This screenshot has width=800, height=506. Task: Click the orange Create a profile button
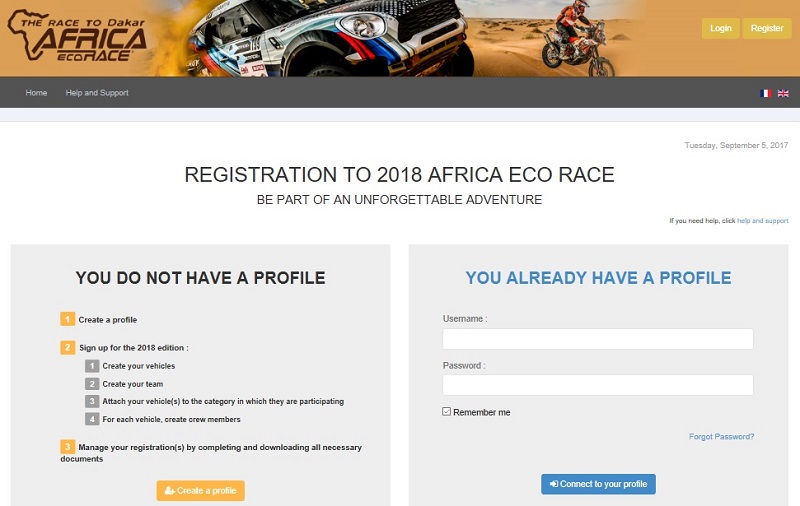point(201,491)
